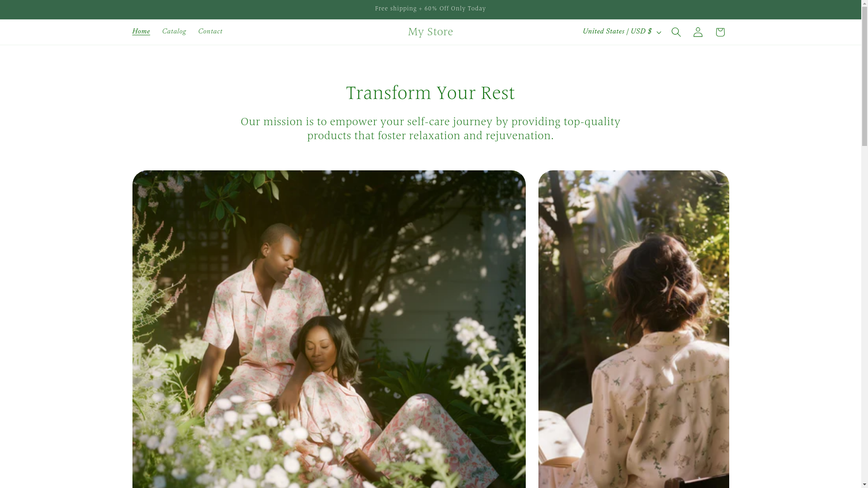Click the 60% Off Only Today text

coord(455,9)
